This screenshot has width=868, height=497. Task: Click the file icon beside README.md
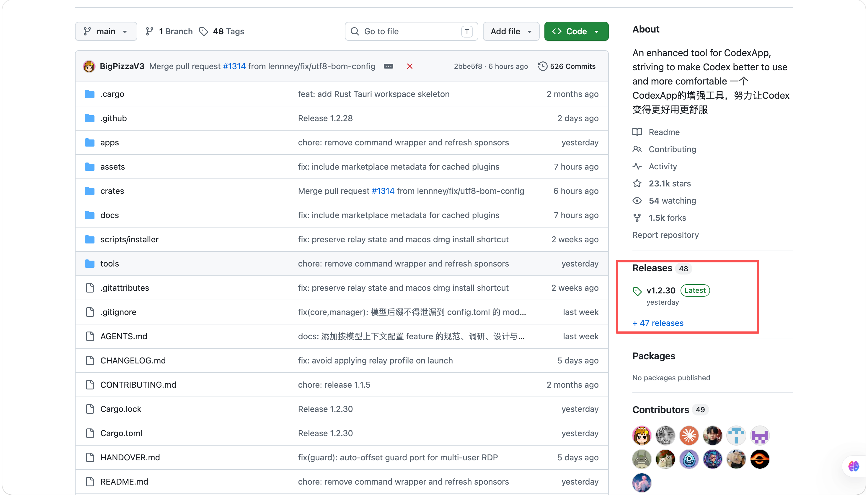tap(90, 482)
